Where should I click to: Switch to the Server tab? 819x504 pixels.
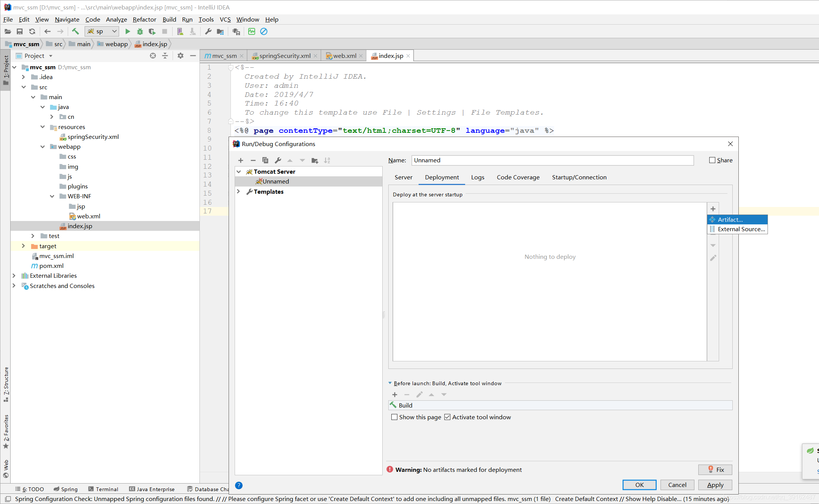tap(403, 177)
